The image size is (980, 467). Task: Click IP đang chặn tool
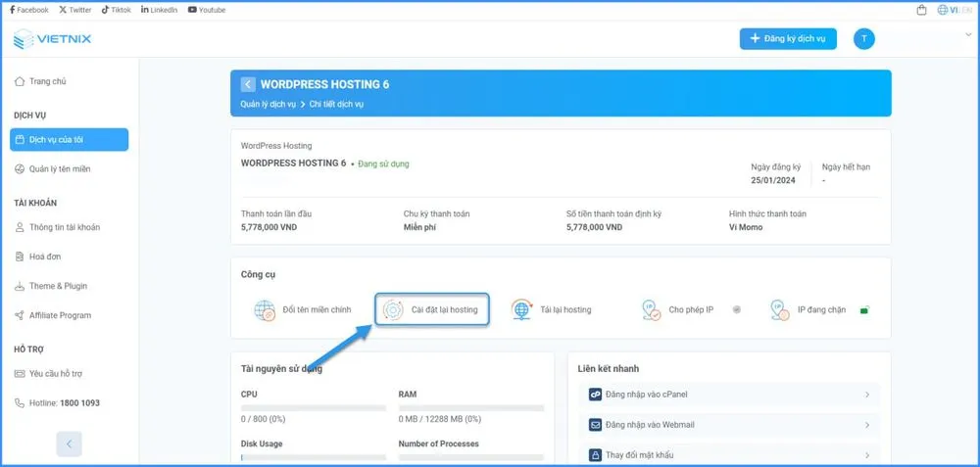(x=808, y=309)
